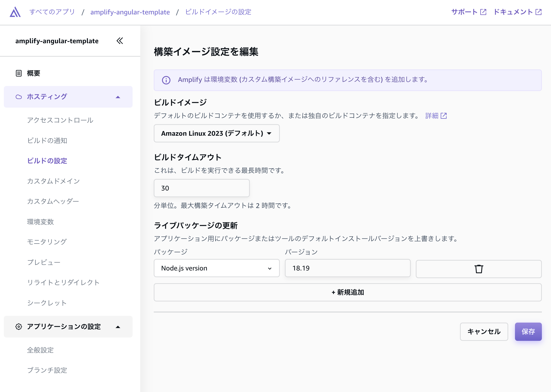Click the delete (trash) icon next to Node.js version
Viewport: 551px width, 392px height.
tap(478, 269)
